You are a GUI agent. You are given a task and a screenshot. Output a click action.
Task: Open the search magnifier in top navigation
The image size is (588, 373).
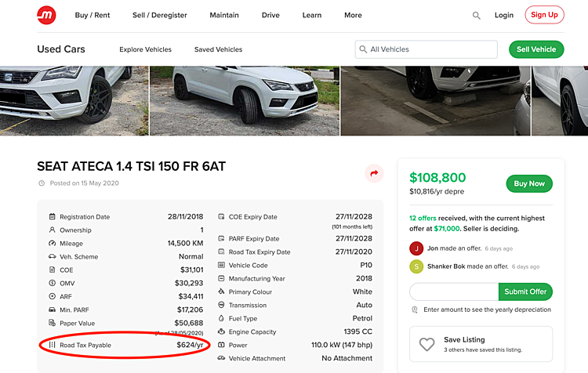coord(476,16)
